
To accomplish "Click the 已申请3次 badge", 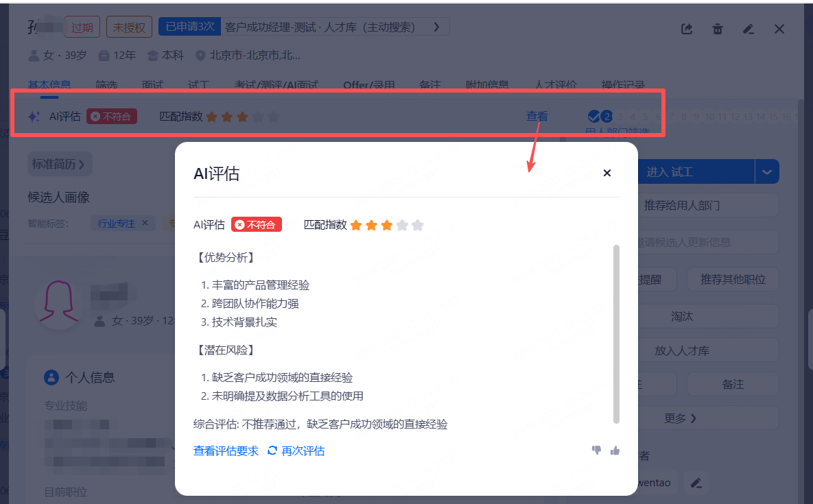I will (190, 27).
